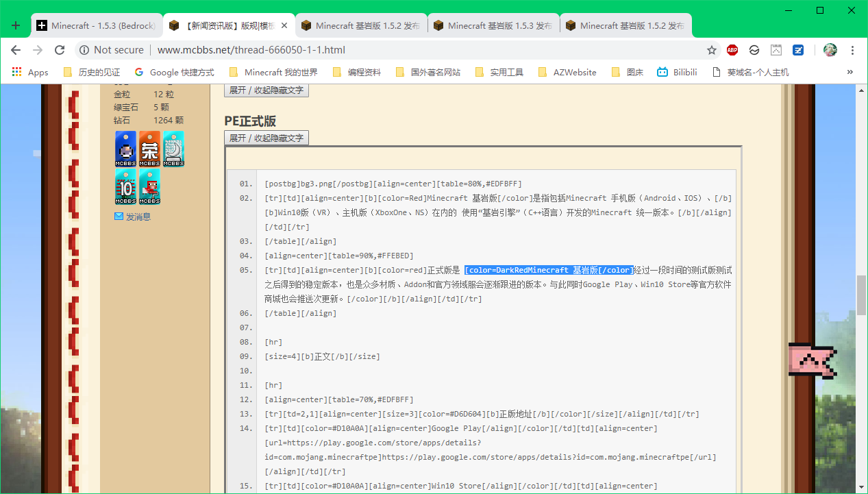868x494 pixels.
Task: Open the 实用工具 bookmark folder
Action: pyautogui.click(x=499, y=72)
